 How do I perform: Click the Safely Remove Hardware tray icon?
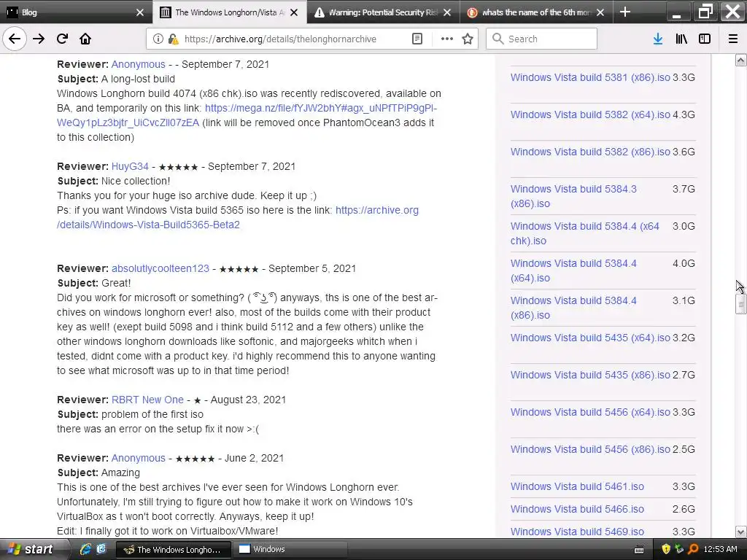679,550
